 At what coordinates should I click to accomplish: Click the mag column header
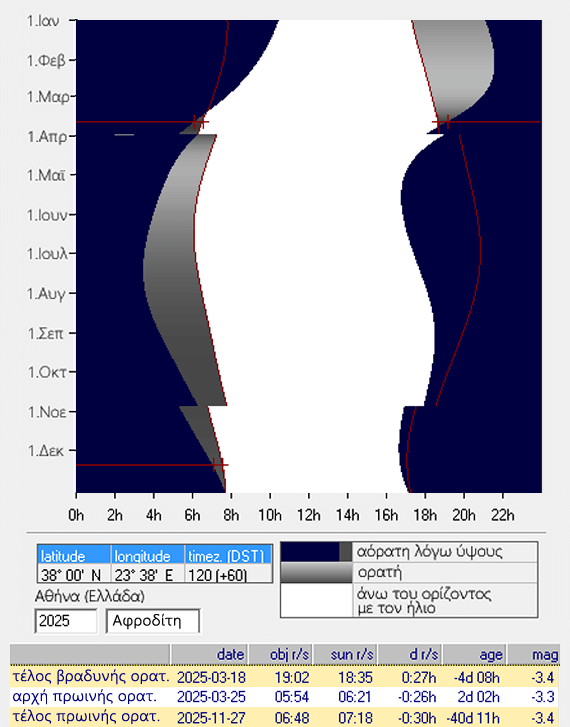pyautogui.click(x=534, y=654)
